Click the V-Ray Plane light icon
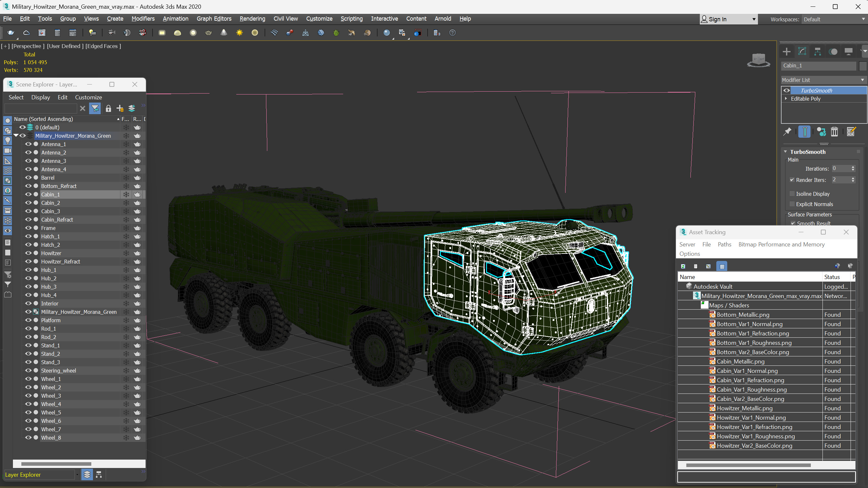 click(162, 33)
